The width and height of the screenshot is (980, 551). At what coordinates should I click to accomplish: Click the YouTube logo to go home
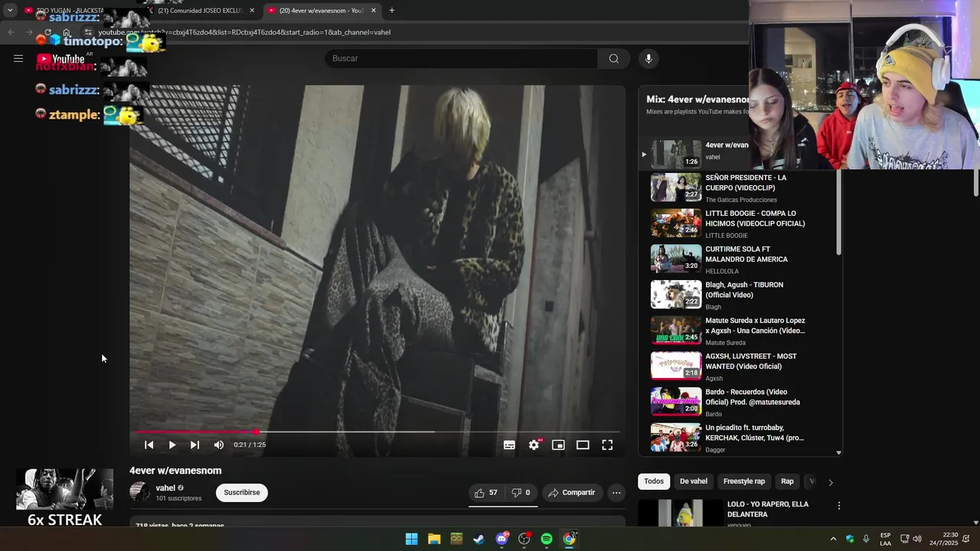(x=60, y=59)
